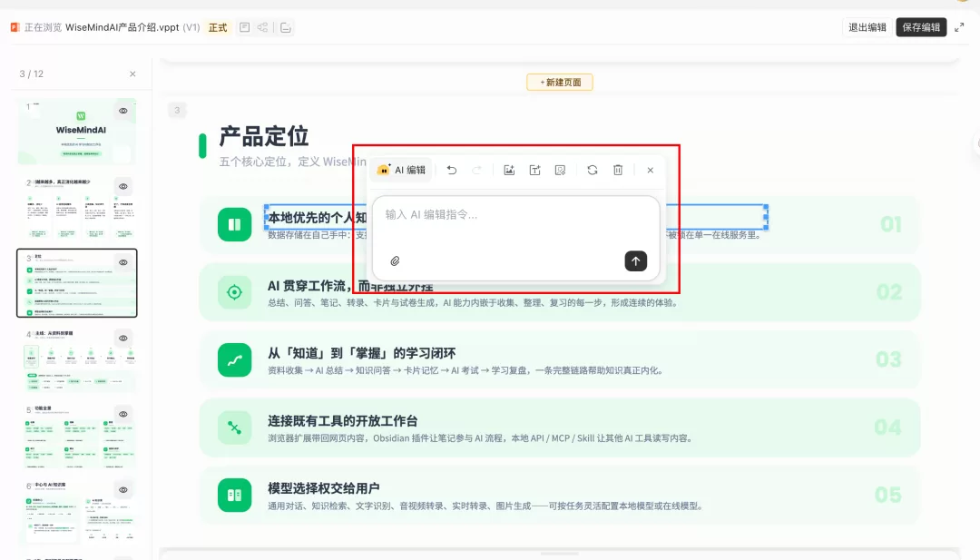The height and width of the screenshot is (560, 980).
Task: Click the book icon for item 05
Action: click(234, 495)
